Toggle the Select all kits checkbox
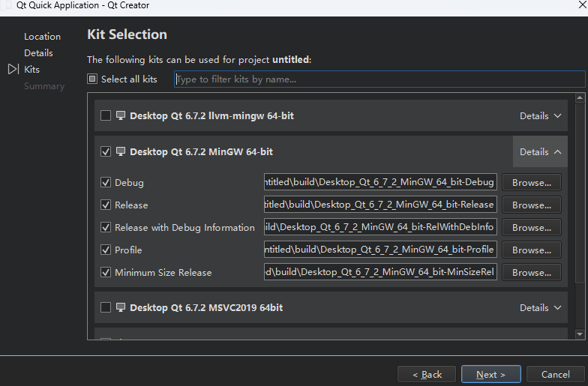 92,79
